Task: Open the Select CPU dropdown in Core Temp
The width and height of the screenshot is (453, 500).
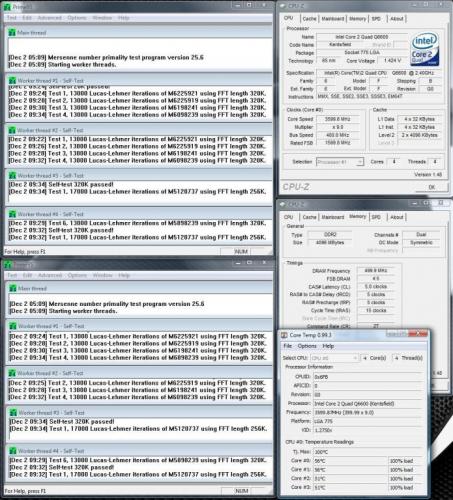Action: (334, 358)
